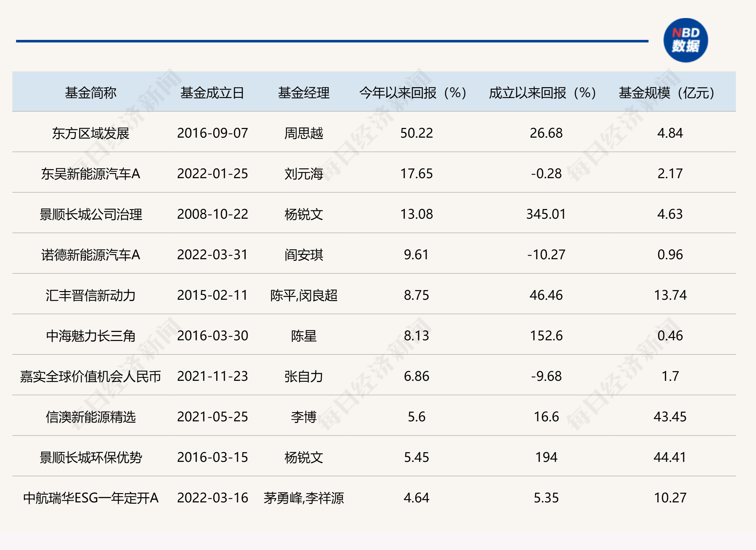The height and width of the screenshot is (550, 756).
Task: Select manager 陈平,闵良超 cell
Action: 304,295
